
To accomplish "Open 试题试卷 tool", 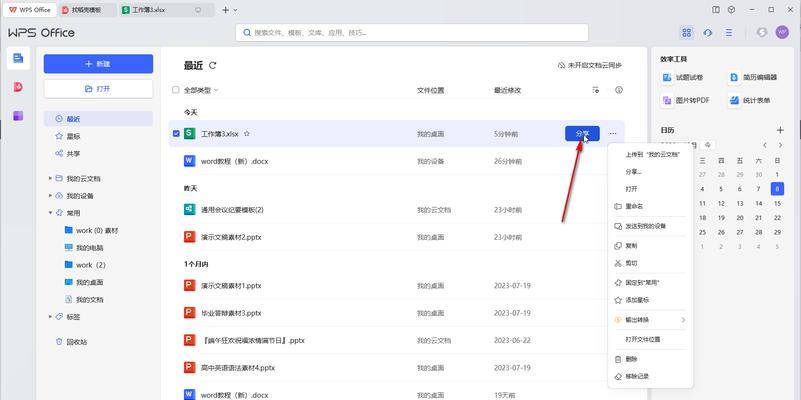I will (682, 78).
